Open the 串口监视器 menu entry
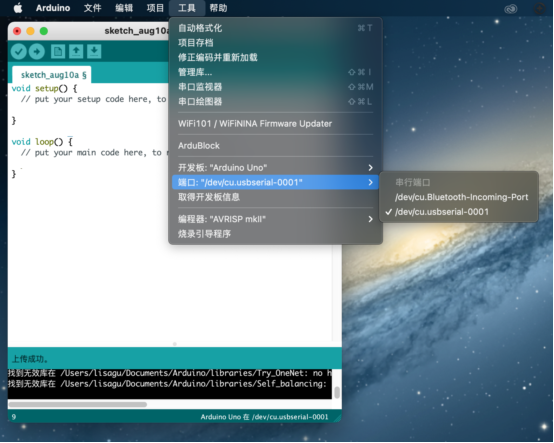554x443 pixels. pos(276,87)
